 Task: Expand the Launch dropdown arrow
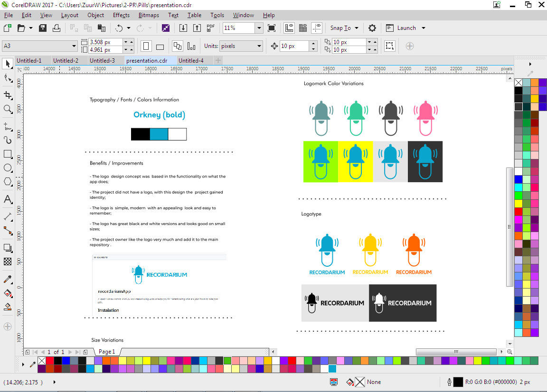424,28
